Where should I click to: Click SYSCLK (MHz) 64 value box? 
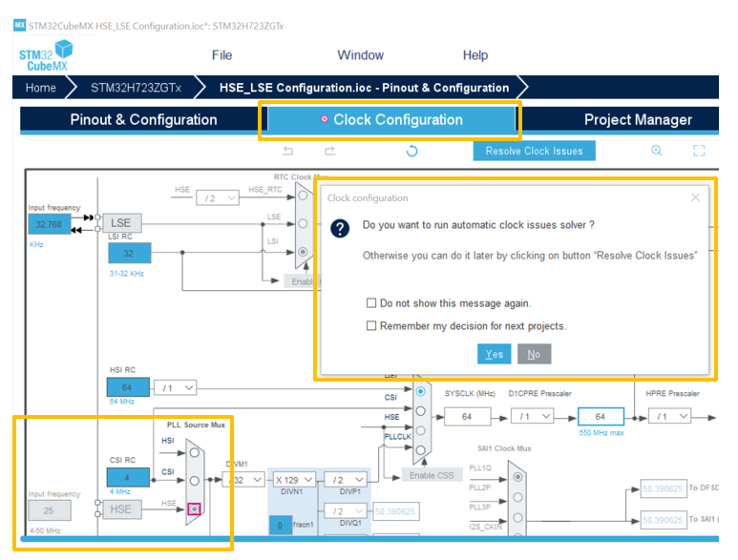click(x=467, y=417)
